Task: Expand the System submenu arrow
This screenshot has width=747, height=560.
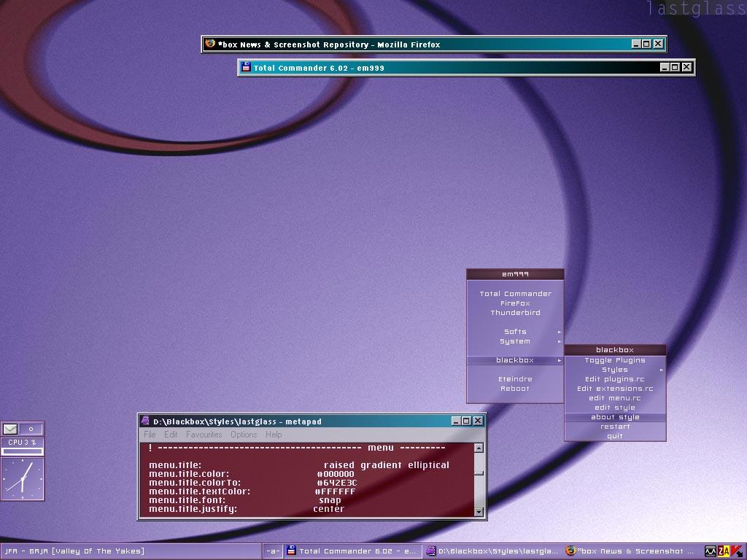Action: [560, 341]
